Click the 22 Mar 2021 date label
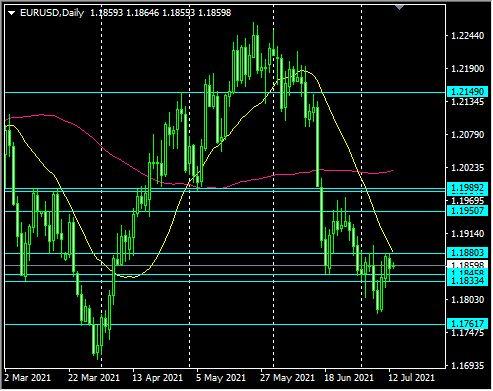Image resolution: width=493 pixels, height=391 pixels. (94, 378)
